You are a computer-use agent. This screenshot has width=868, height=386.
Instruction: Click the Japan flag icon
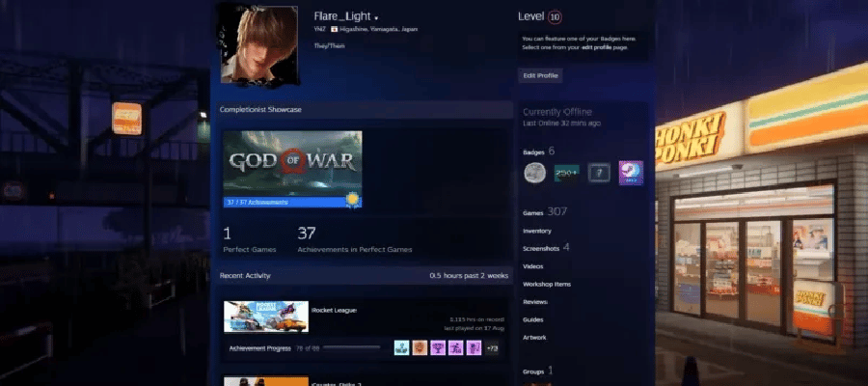[335, 29]
